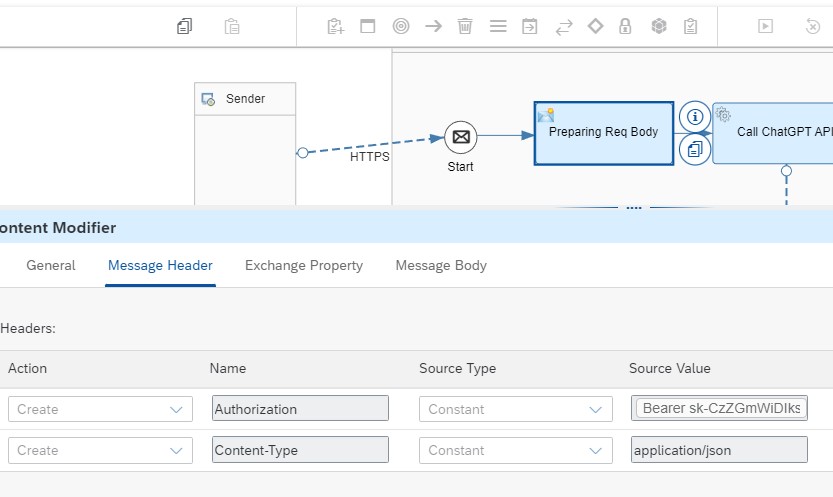
Task: Click the play simulation icon in toolbar
Action: (765, 27)
